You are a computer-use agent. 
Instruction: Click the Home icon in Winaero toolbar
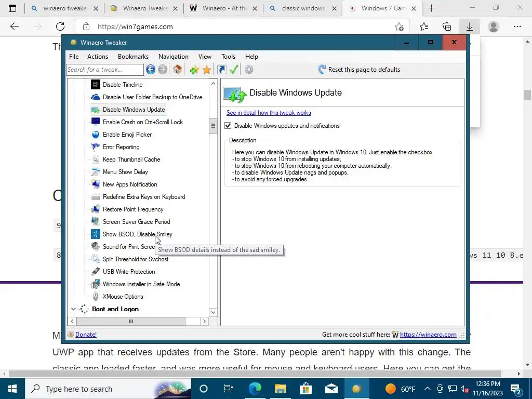177,70
